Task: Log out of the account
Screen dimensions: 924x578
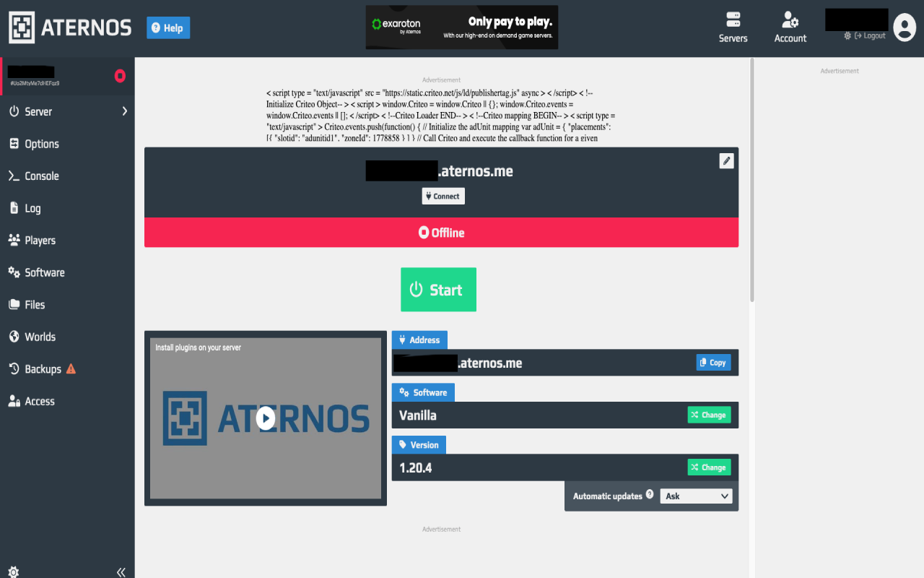Action: [x=869, y=36]
